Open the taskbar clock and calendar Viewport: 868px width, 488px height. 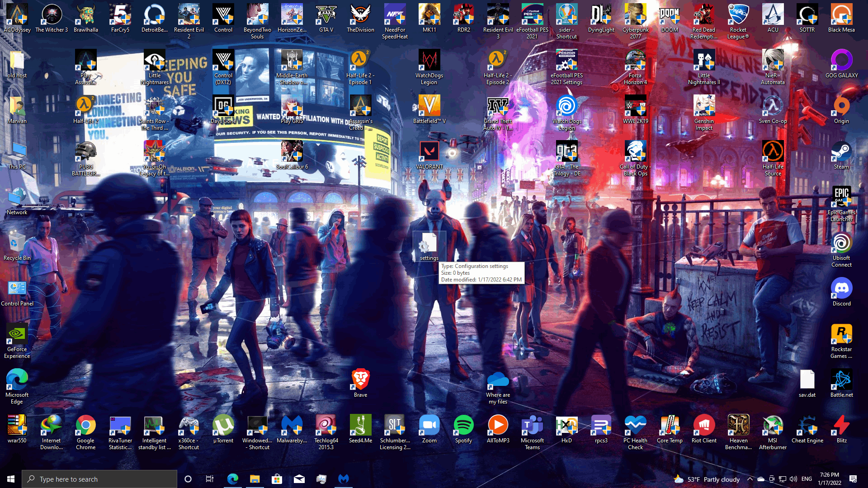[830, 479]
